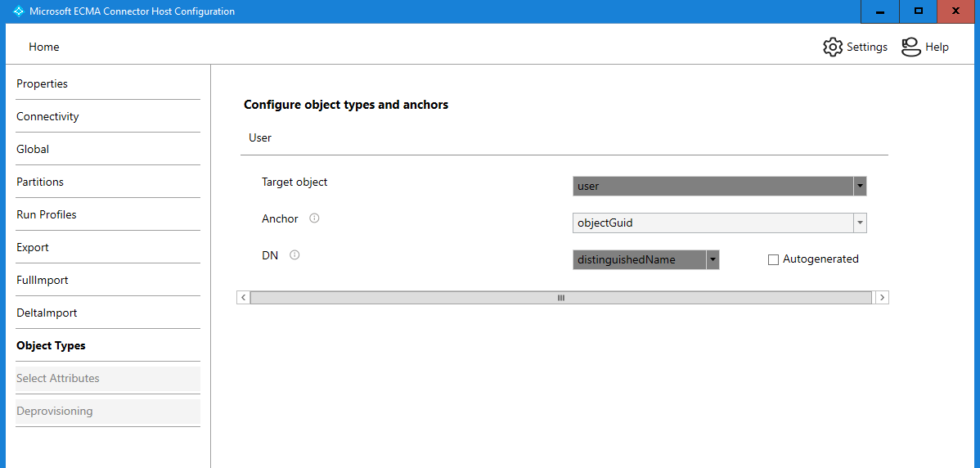Expand the Target object dropdown
Viewport: 980px width, 468px height.
859,187
